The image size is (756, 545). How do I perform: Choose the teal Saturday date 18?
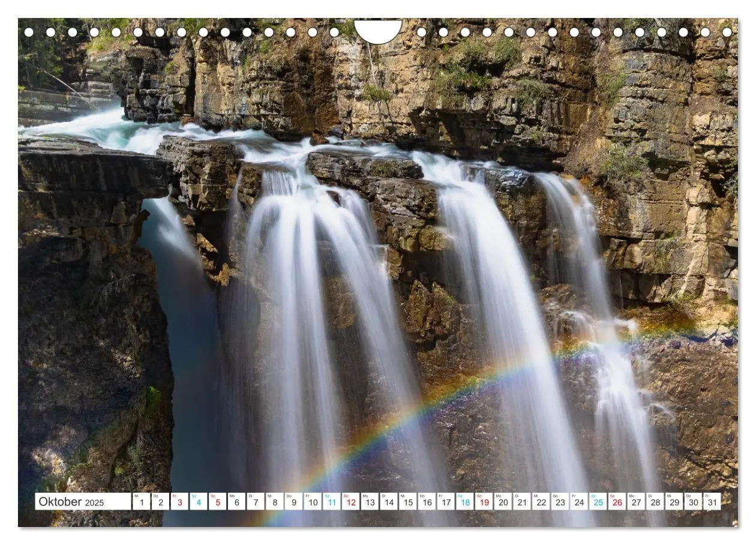(465, 502)
